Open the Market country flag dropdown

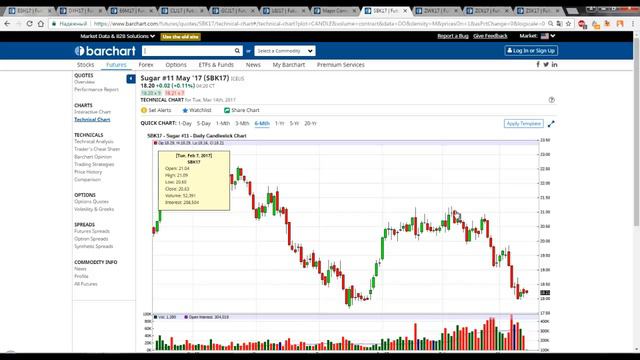(548, 36)
